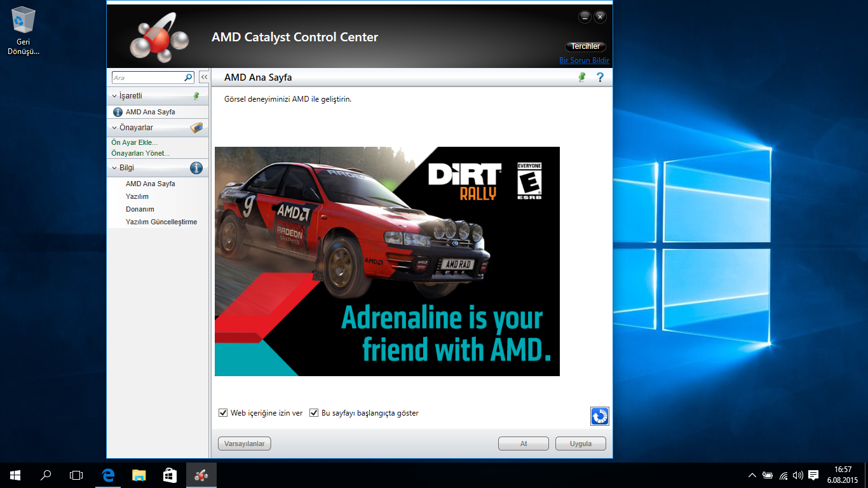Open File Explorer from the taskbar

click(139, 475)
